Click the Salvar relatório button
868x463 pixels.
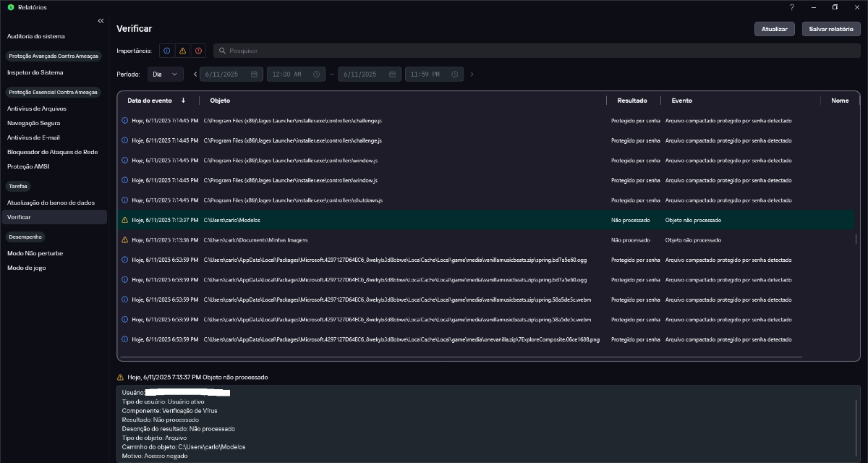click(x=831, y=29)
